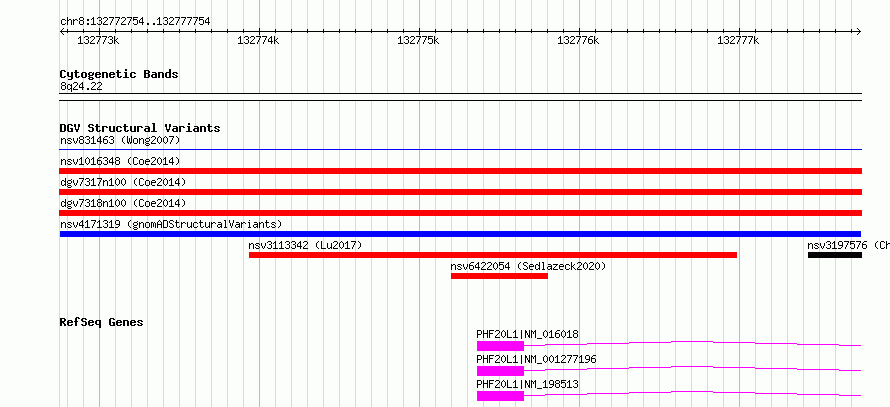Select the black nsv3197576 variant bar

(x=835, y=255)
